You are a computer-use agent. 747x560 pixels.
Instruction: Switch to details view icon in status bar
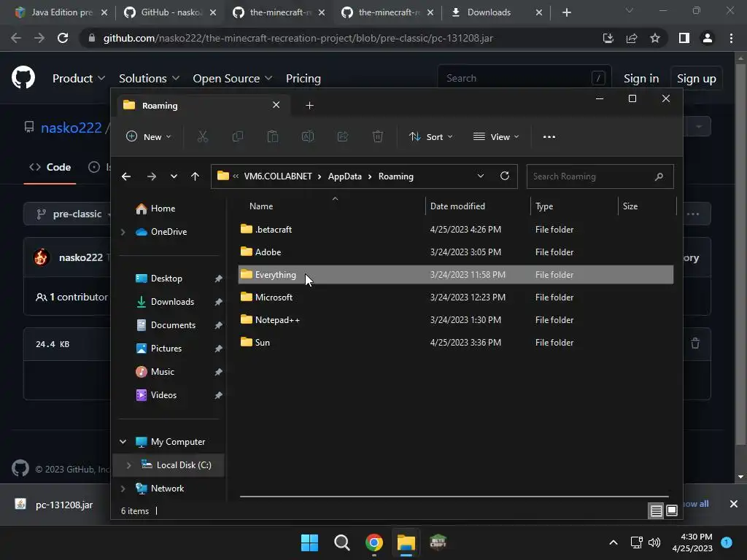point(656,511)
